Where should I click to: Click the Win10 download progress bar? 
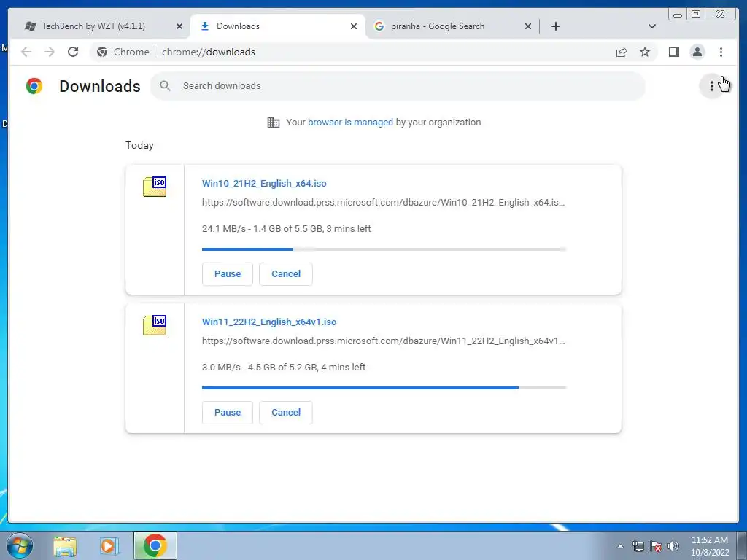point(384,249)
